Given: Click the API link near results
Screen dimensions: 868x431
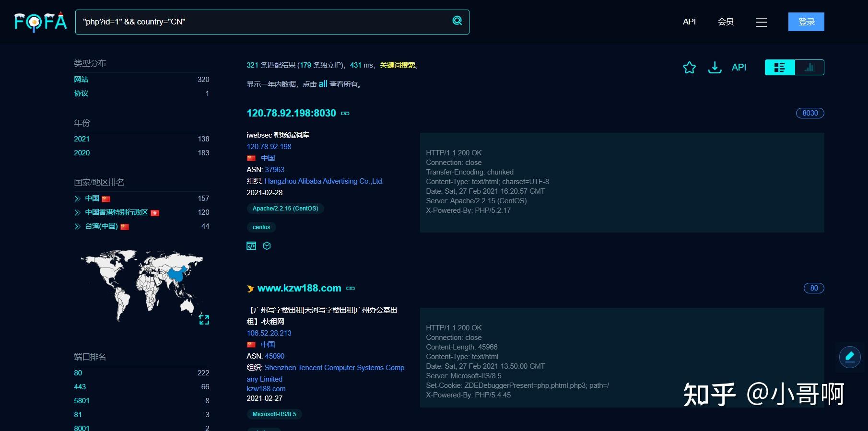Looking at the screenshot, I should 739,68.
